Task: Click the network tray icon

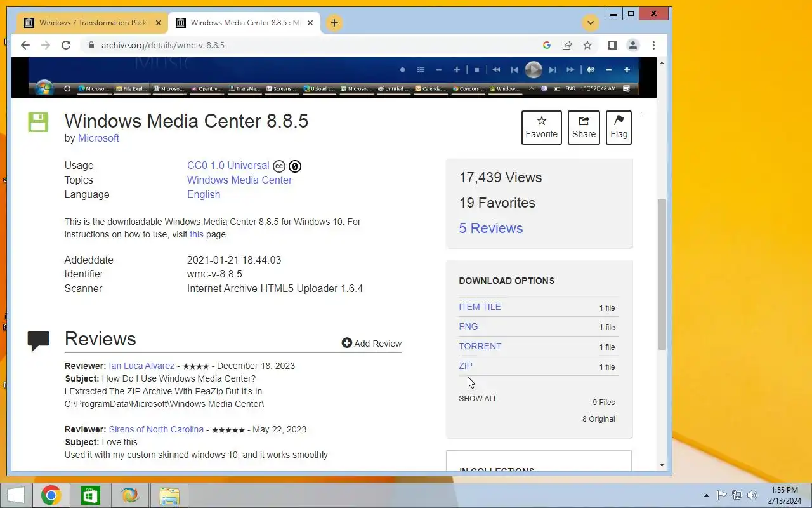Action: (x=737, y=495)
